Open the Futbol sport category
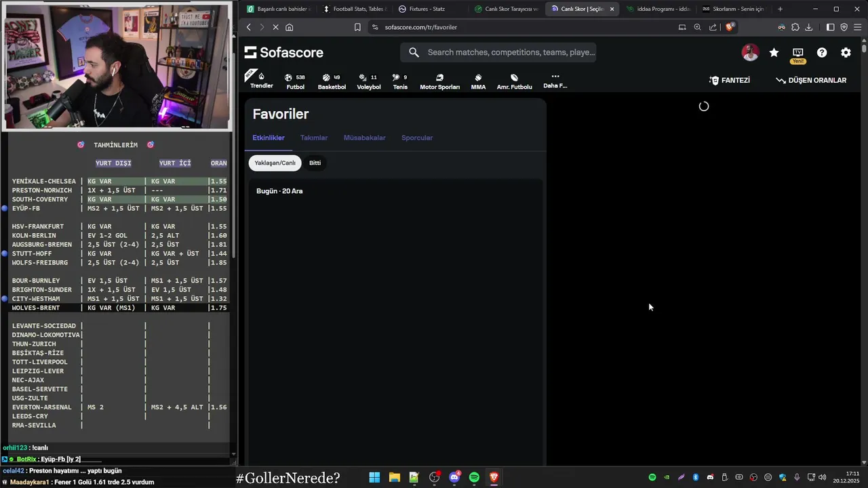868x488 pixels. click(x=295, y=81)
